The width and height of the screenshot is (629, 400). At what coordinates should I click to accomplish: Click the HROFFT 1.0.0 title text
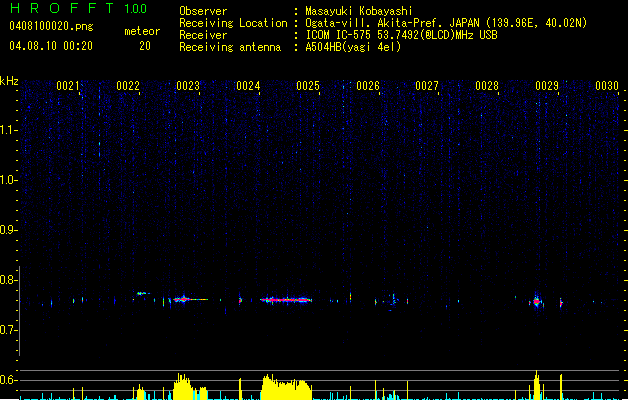coord(78,8)
